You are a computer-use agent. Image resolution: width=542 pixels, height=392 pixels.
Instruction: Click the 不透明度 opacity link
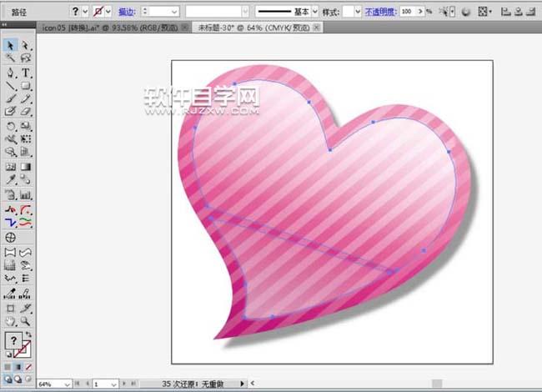point(381,12)
